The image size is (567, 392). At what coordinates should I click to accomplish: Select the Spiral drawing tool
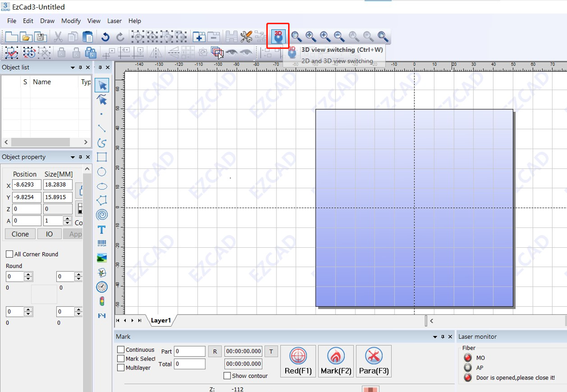pos(102,215)
